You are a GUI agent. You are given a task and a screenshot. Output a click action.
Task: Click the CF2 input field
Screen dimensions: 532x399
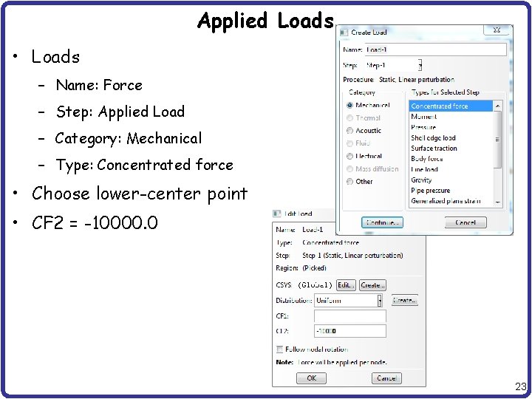(350, 331)
